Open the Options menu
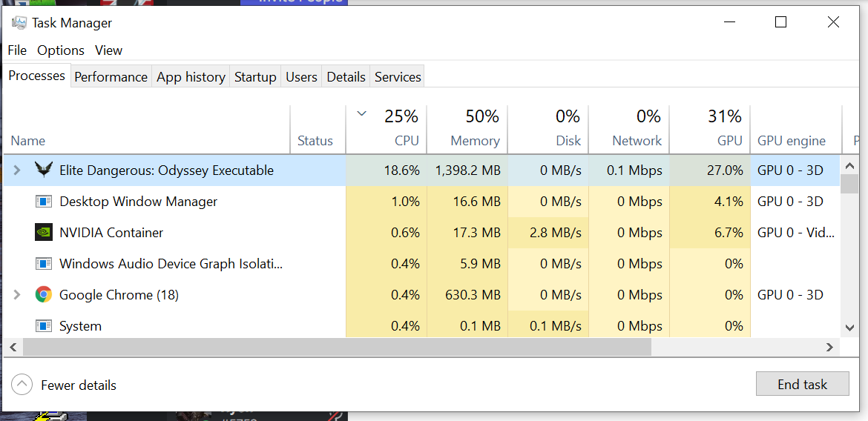The height and width of the screenshot is (421, 868). pyautogui.click(x=61, y=50)
